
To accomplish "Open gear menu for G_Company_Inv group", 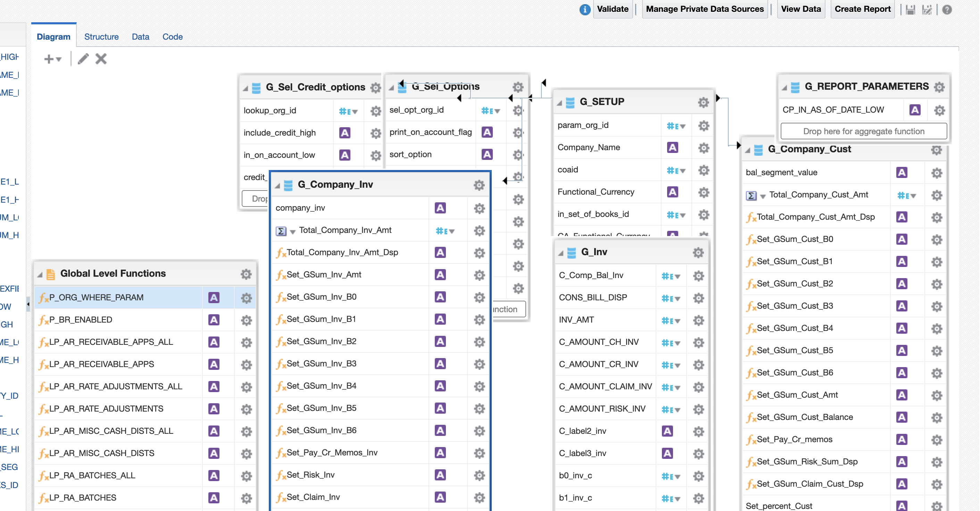I will pos(479,185).
